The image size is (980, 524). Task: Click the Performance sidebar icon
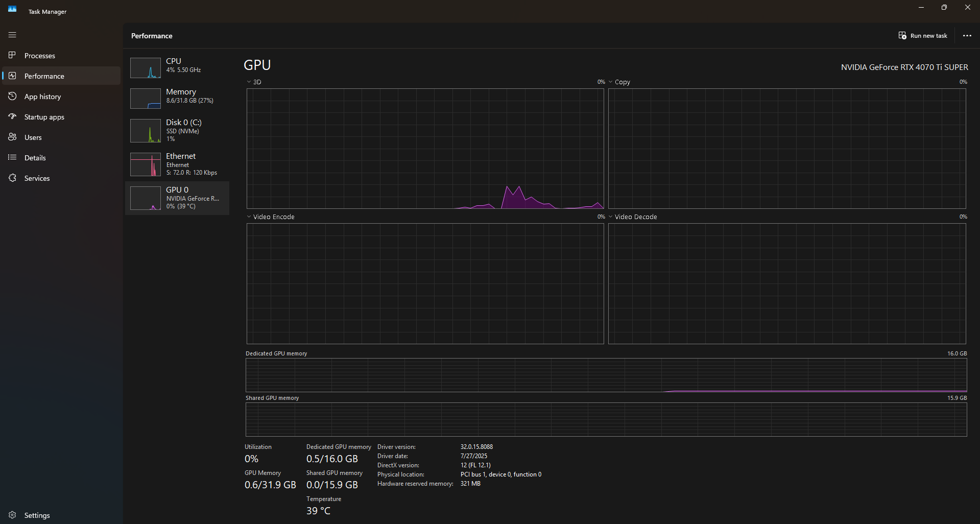click(x=12, y=76)
